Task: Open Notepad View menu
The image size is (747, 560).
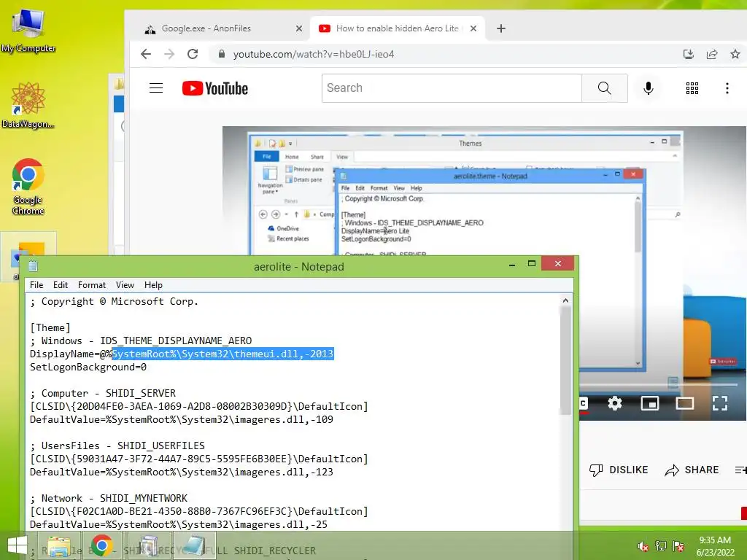Action: tap(125, 285)
